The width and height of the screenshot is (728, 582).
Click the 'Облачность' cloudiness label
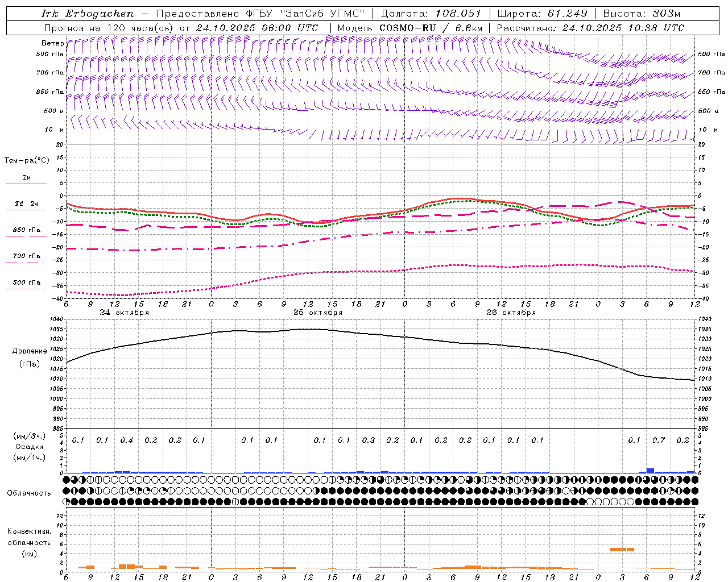[29, 493]
